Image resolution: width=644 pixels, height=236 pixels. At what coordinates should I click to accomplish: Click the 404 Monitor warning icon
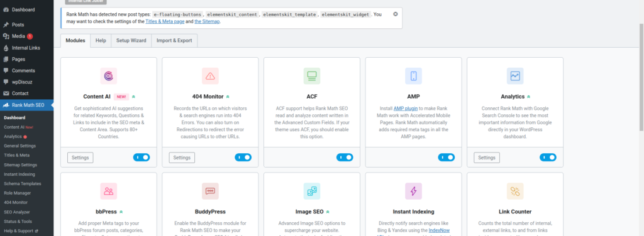[x=210, y=76]
